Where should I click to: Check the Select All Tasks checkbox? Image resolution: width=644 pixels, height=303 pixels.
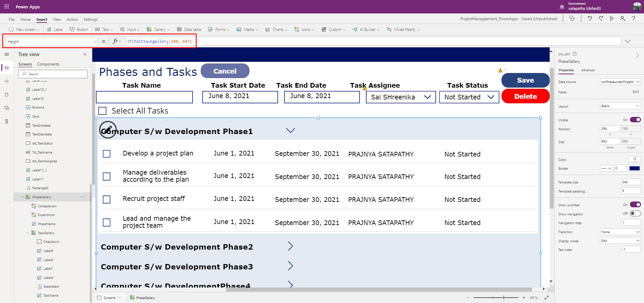[102, 111]
